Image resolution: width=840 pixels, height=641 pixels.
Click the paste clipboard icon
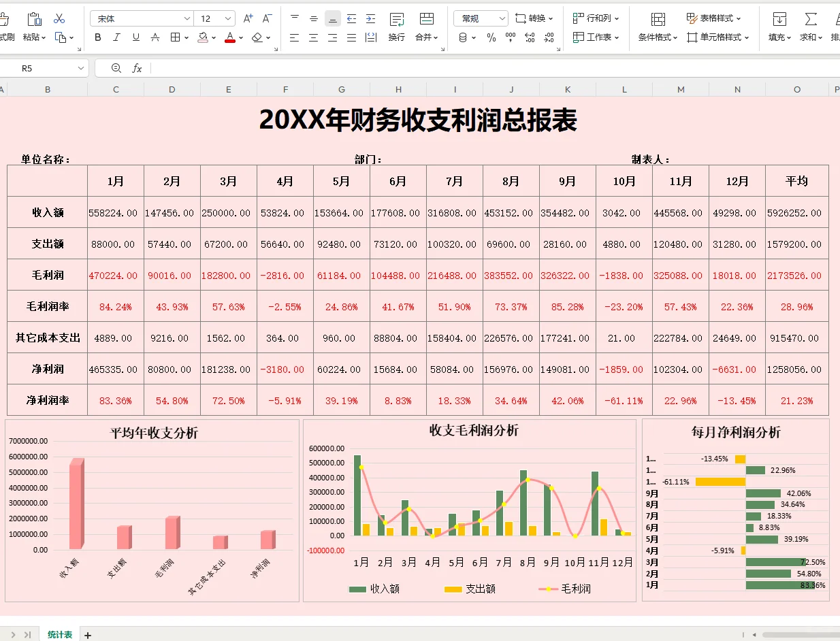pos(34,18)
